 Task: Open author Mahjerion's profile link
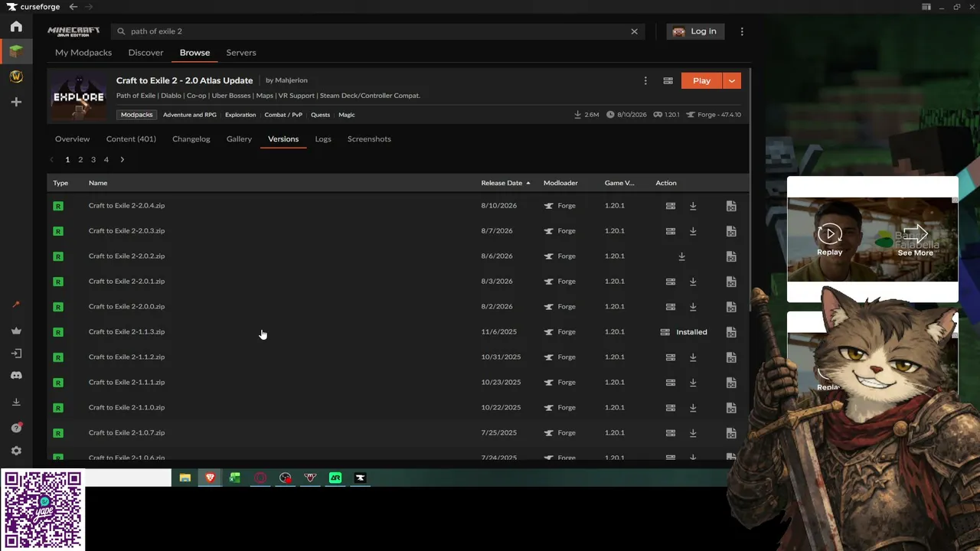pos(290,80)
